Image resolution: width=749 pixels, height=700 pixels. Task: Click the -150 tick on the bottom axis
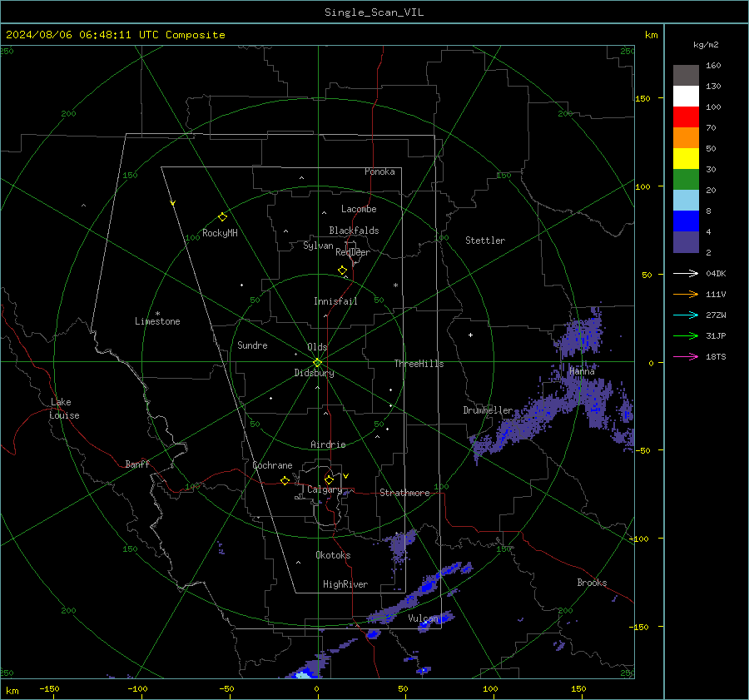(49, 688)
